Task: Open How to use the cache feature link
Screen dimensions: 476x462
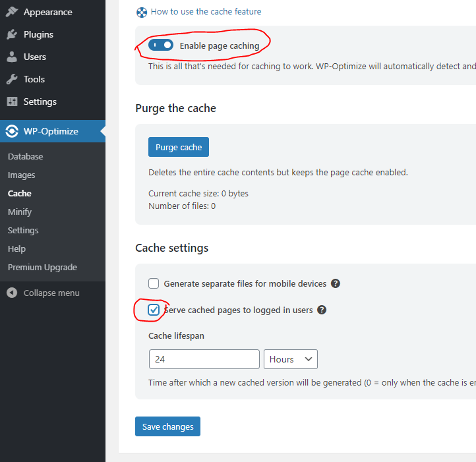Action: coord(206,12)
